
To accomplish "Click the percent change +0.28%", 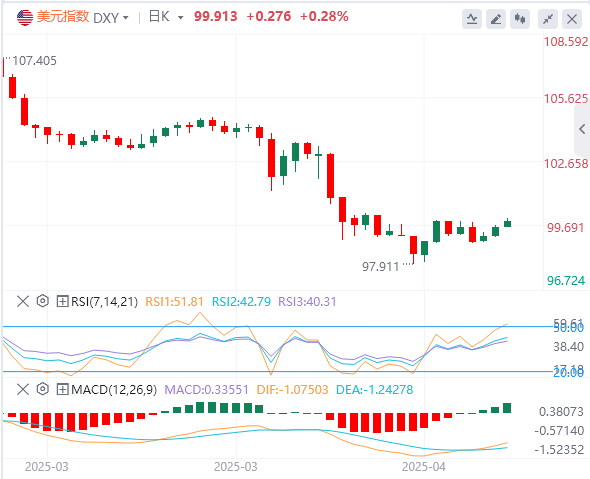I will coord(324,17).
